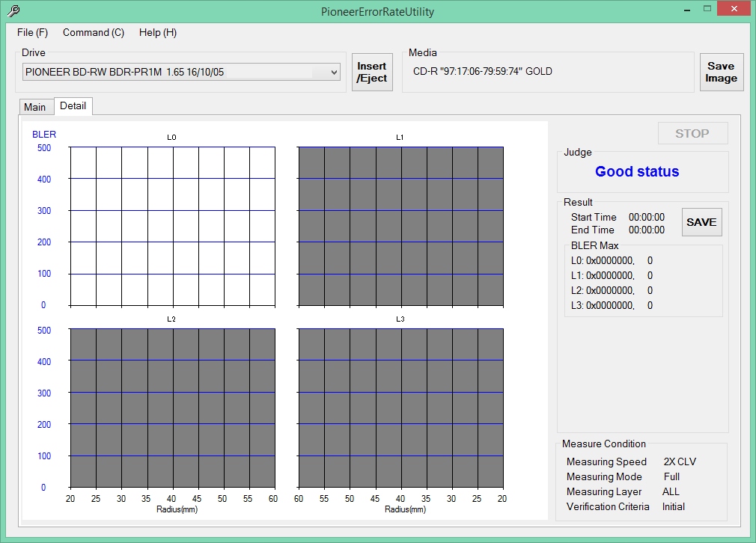The width and height of the screenshot is (756, 543).
Task: Expand the Drive selection dropdown arrow
Action: tap(335, 72)
